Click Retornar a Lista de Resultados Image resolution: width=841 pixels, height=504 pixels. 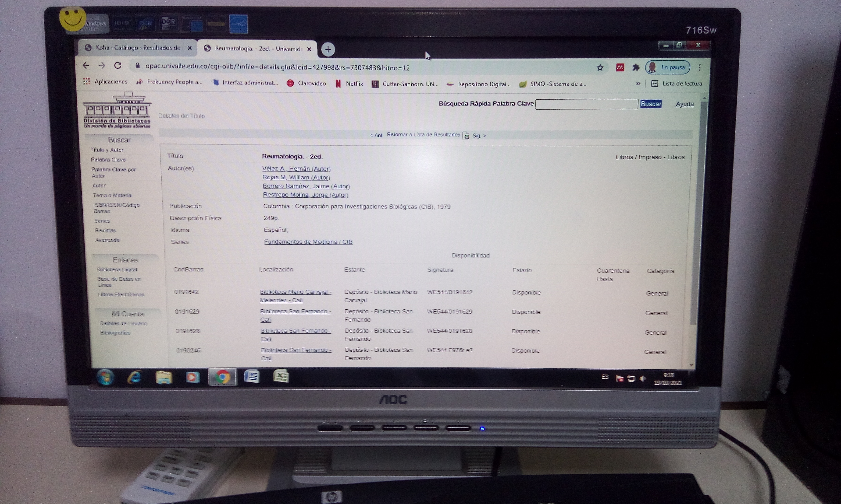click(x=423, y=134)
